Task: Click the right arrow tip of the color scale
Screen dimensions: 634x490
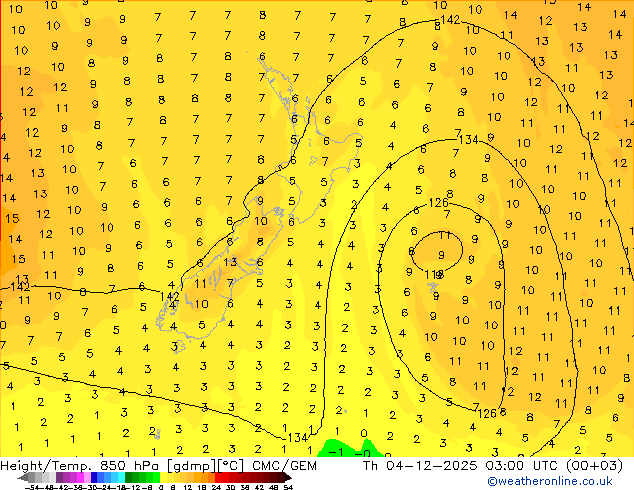Action: coord(290,478)
